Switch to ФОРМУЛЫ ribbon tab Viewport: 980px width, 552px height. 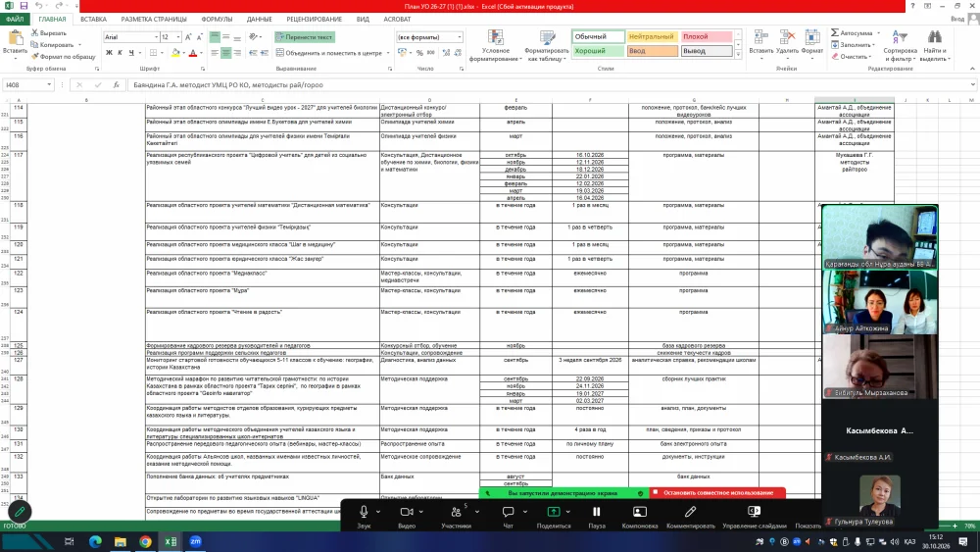[x=217, y=19]
